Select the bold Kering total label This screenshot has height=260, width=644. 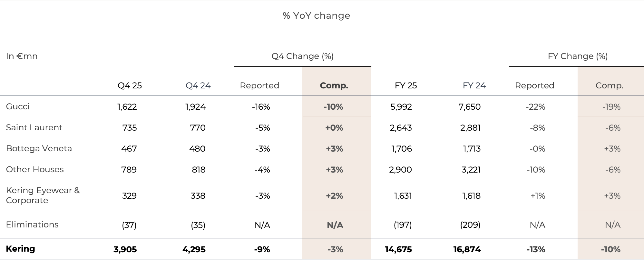click(x=20, y=249)
